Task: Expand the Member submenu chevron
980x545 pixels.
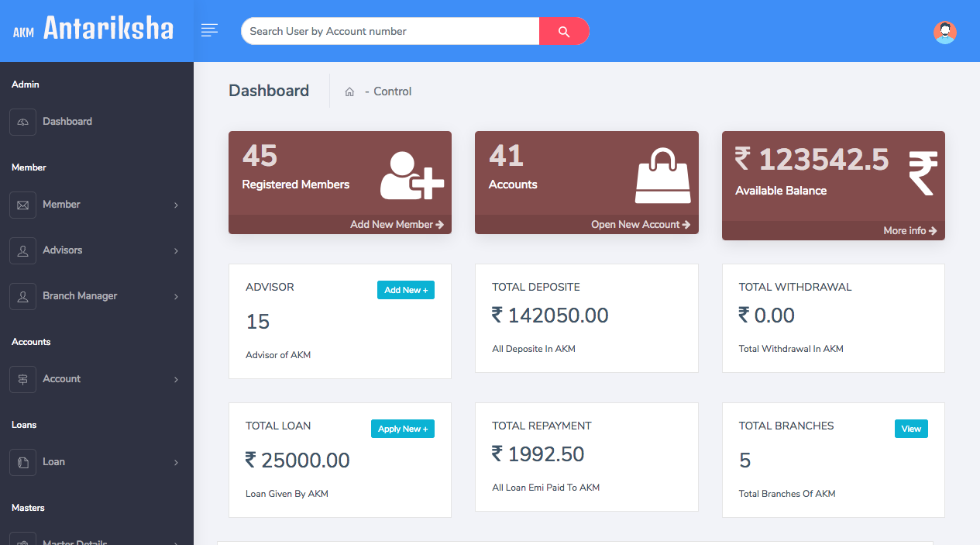Action: coord(176,205)
